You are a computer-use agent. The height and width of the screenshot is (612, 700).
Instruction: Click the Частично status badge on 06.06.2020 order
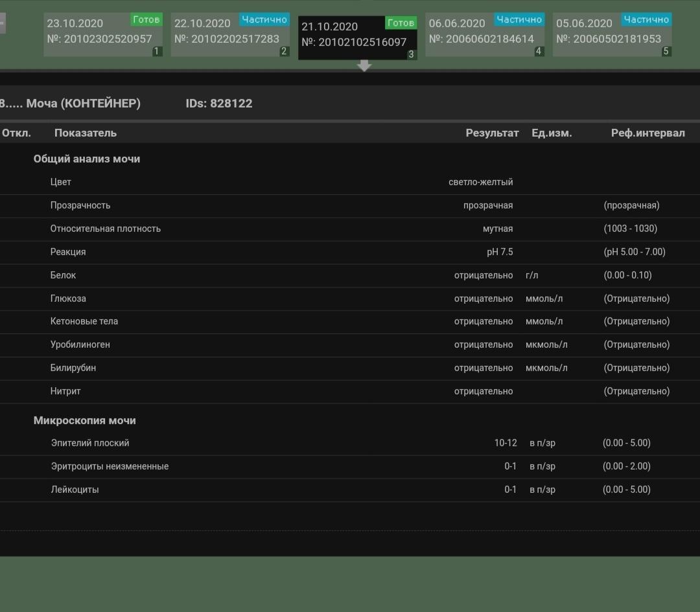point(519,19)
